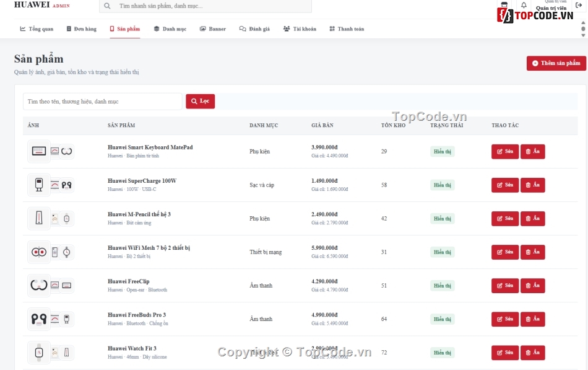The height and width of the screenshot is (370, 588).
Task: Click the FreeBuds Pro 3 main thumbnail
Action: coord(39,319)
